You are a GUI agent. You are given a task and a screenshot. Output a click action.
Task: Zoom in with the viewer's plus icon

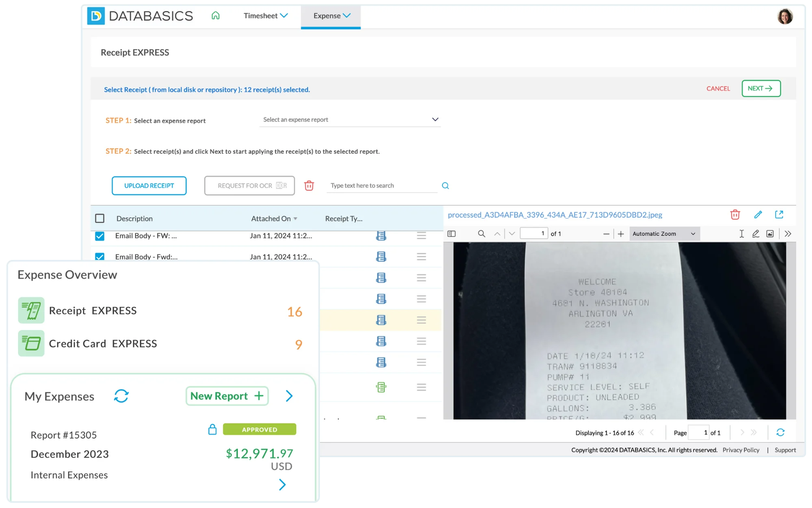[621, 234]
